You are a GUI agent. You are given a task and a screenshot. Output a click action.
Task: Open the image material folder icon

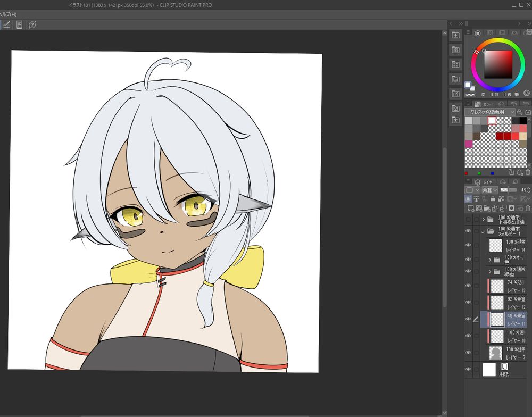455,79
